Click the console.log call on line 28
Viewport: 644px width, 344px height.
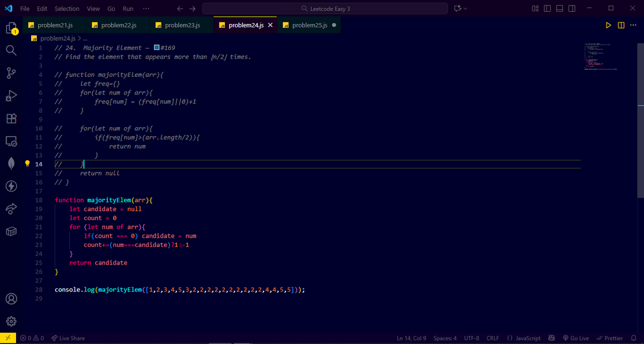180,290
